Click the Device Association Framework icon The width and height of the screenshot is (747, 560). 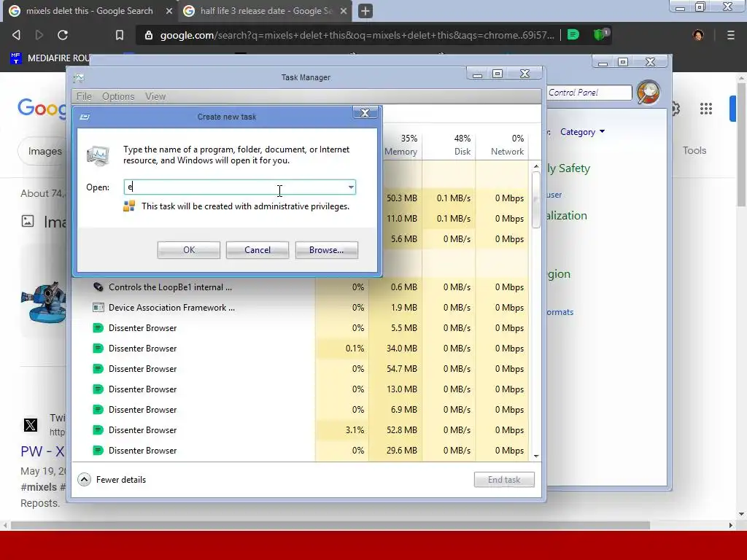pyautogui.click(x=98, y=308)
